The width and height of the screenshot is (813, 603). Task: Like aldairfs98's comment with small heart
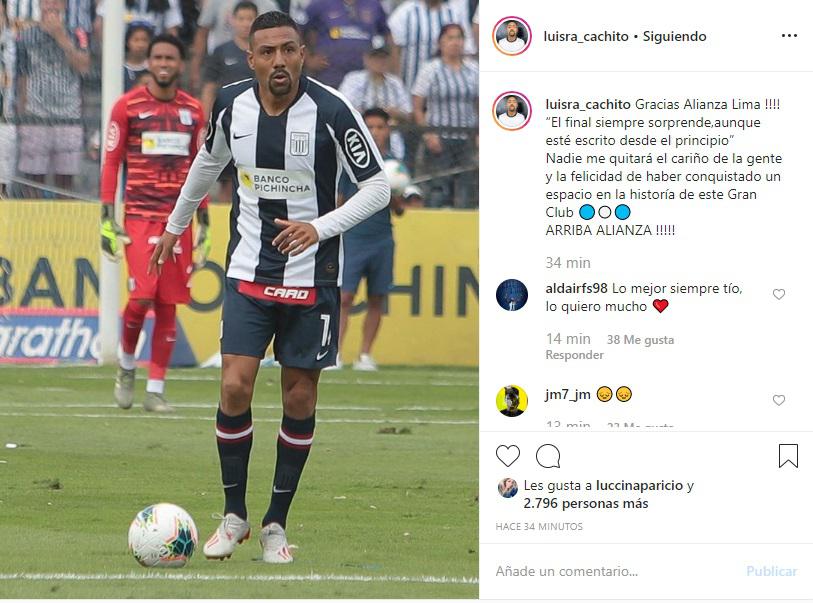(x=779, y=295)
